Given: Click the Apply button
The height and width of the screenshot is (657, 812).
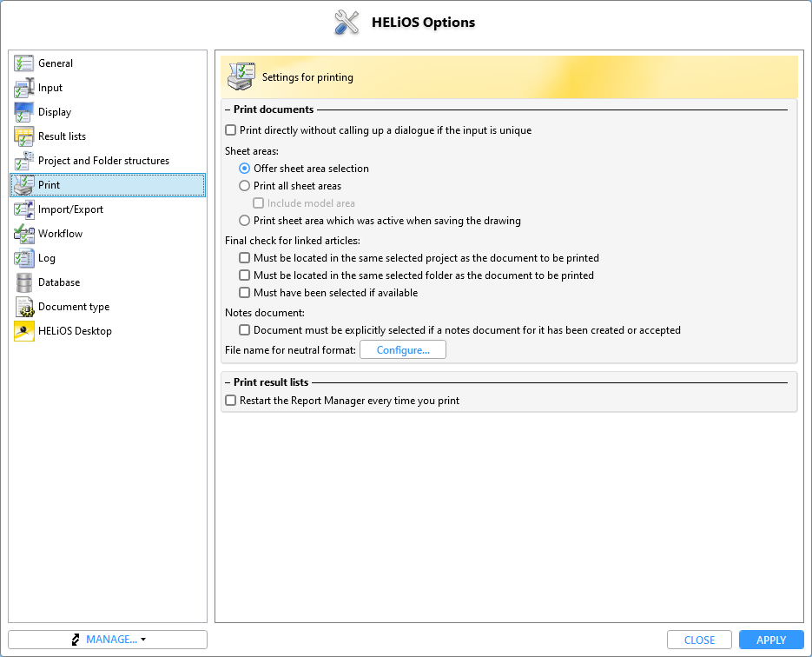Looking at the screenshot, I should click(771, 640).
